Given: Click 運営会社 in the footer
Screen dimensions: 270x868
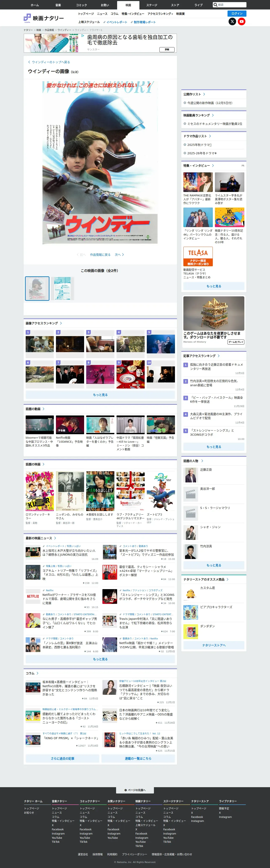Looking at the screenshot, I should point(83,854).
